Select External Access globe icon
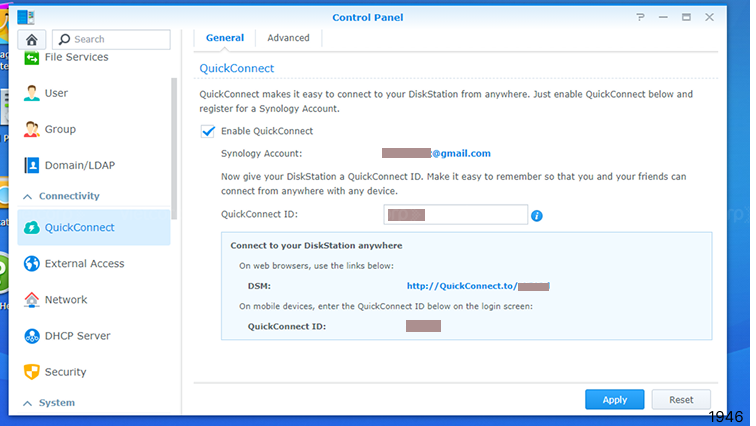756x426 pixels. (32, 264)
